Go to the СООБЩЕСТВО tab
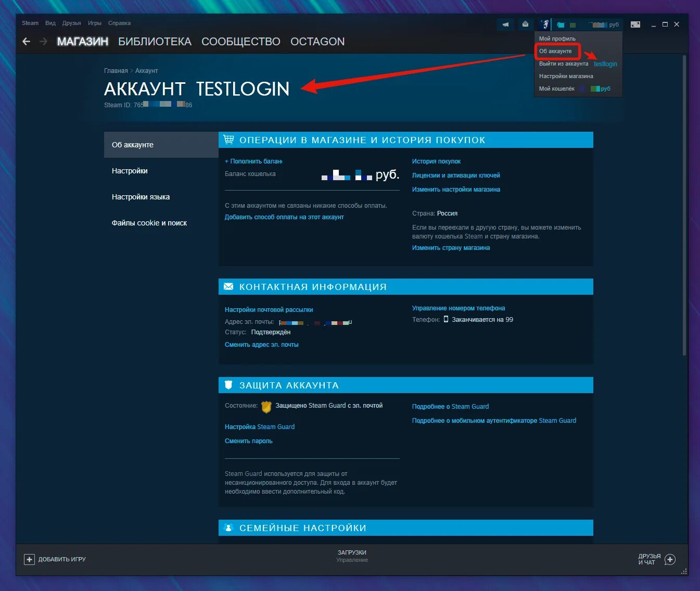The image size is (700, 591). pyautogui.click(x=241, y=42)
